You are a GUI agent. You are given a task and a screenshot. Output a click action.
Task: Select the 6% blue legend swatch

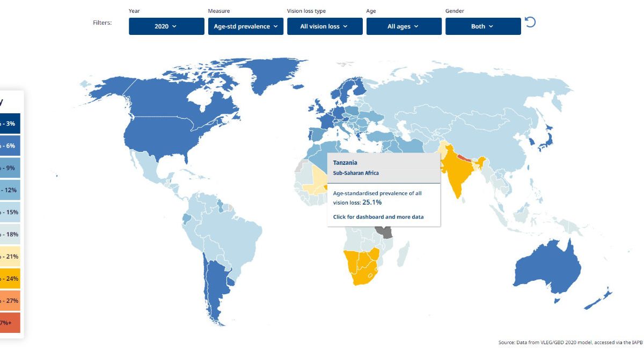pyautogui.click(x=10, y=146)
